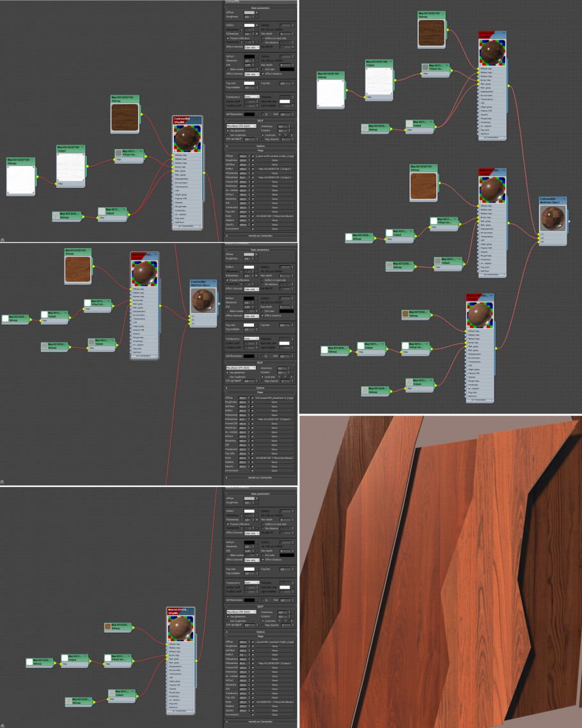Open Translucency dropdown in bottom panel
The image size is (582, 728).
coord(251,582)
